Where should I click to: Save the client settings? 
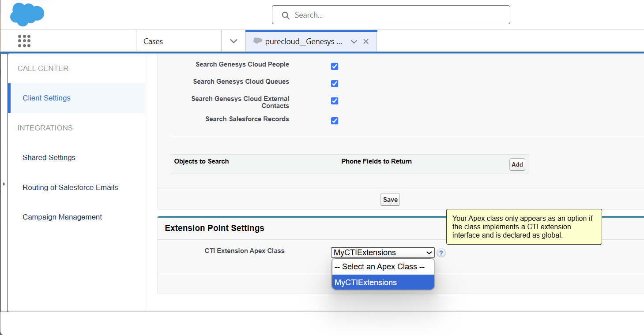point(390,200)
